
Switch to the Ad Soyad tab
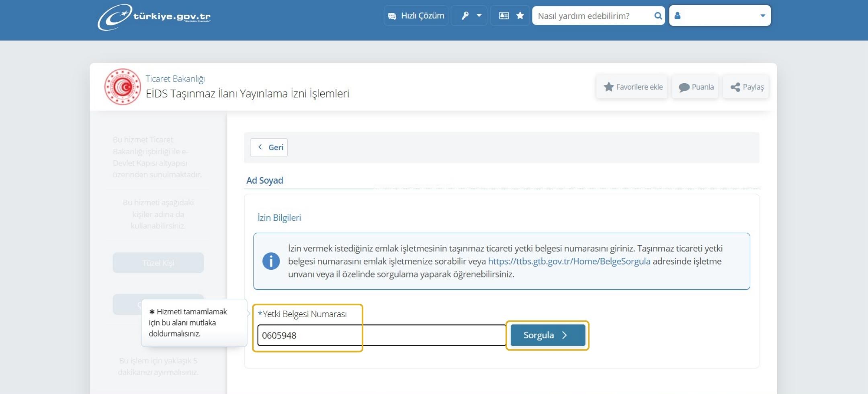tap(264, 180)
